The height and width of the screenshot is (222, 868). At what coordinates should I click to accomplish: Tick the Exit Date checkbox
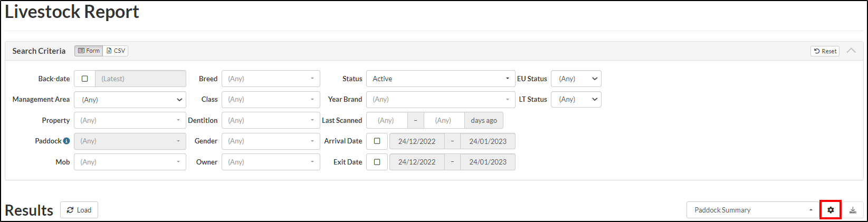tap(377, 162)
